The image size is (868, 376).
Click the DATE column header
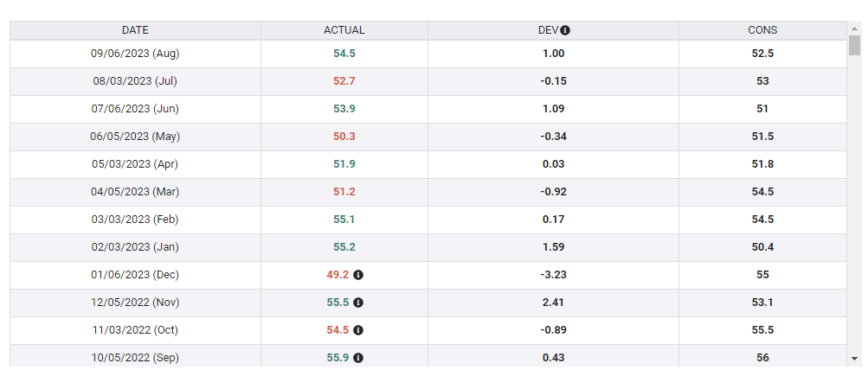coord(135,30)
